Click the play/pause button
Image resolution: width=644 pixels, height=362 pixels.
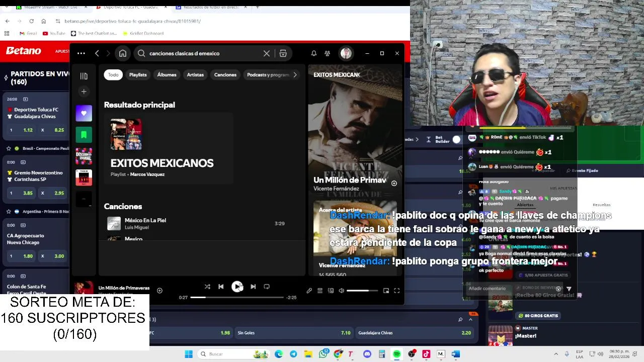[236, 287]
